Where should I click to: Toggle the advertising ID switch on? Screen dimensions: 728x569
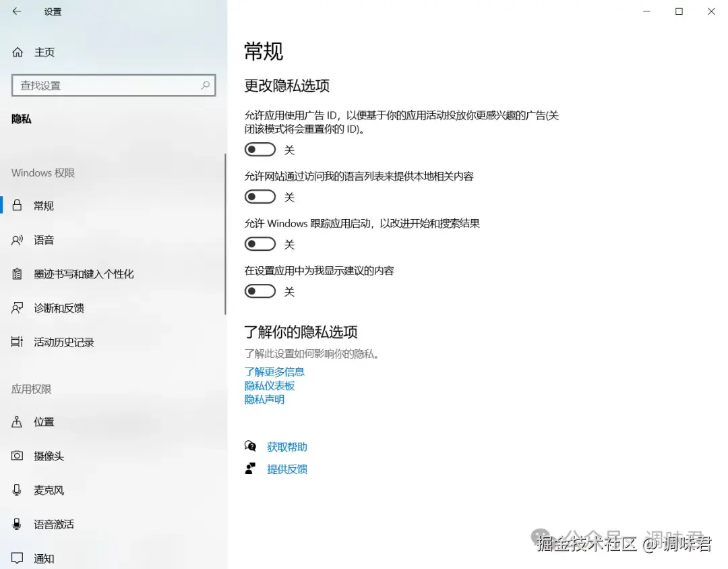260,149
